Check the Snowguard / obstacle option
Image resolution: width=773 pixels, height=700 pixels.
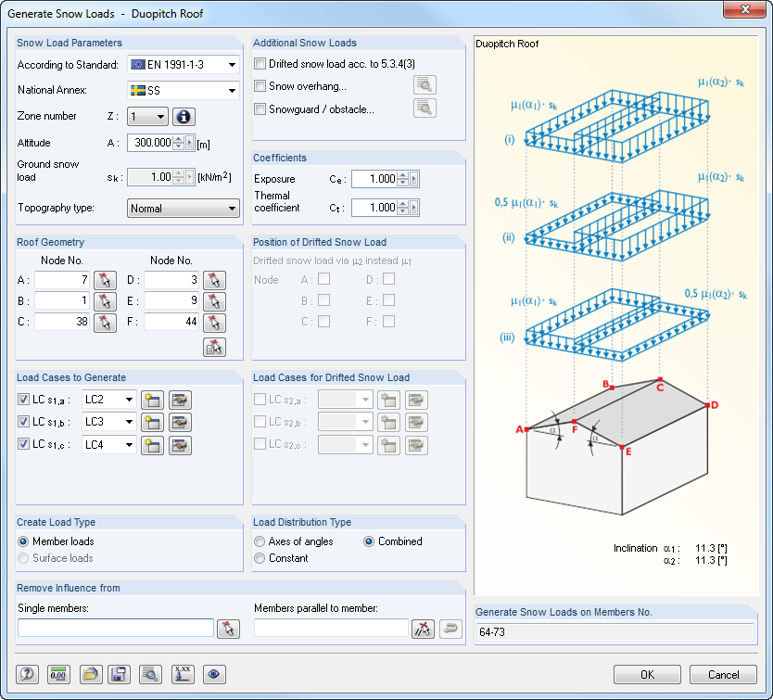(x=261, y=108)
